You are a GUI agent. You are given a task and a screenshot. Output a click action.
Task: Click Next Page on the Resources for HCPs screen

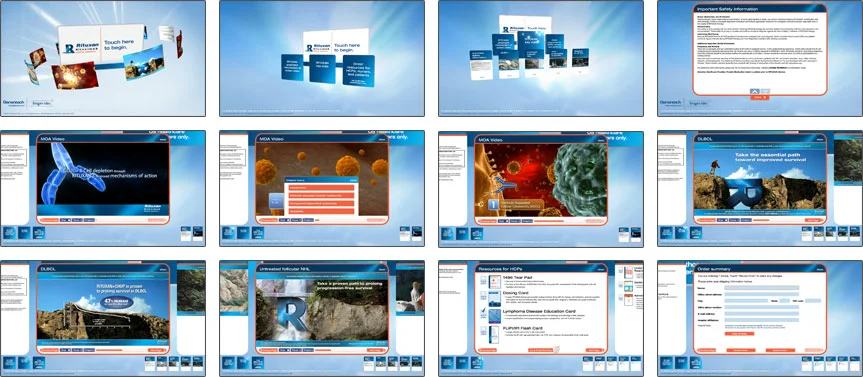pyautogui.click(x=594, y=350)
